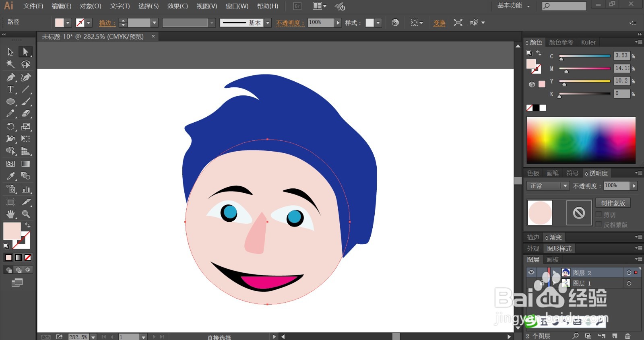The height and width of the screenshot is (340, 644).
Task: Open the 效果(C) menu
Action: [x=178, y=6]
